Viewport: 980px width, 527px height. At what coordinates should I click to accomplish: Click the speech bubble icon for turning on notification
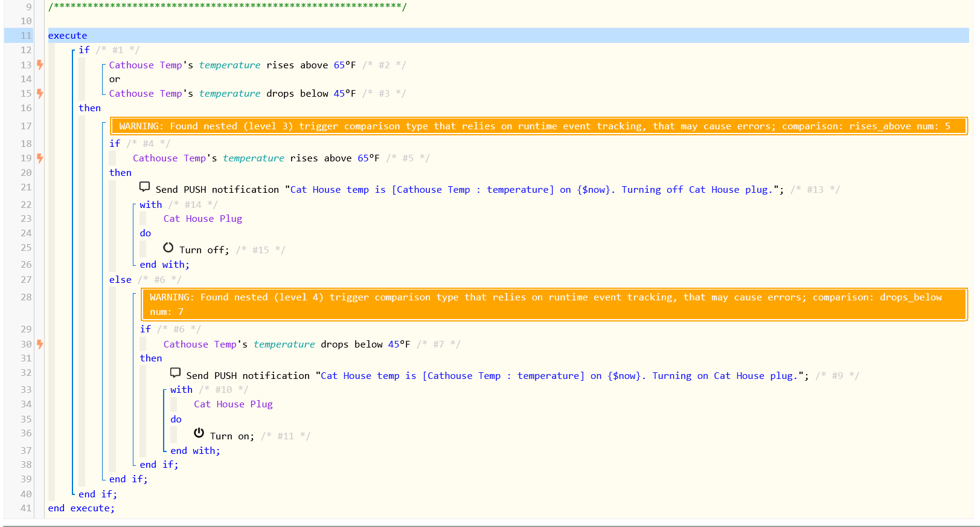tap(176, 373)
